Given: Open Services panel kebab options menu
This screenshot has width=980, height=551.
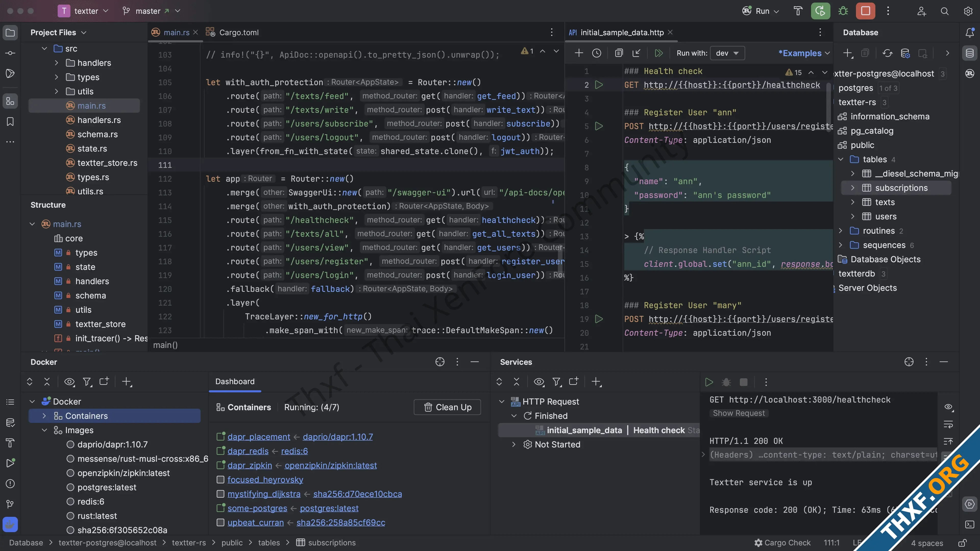Looking at the screenshot, I should pos(926,362).
